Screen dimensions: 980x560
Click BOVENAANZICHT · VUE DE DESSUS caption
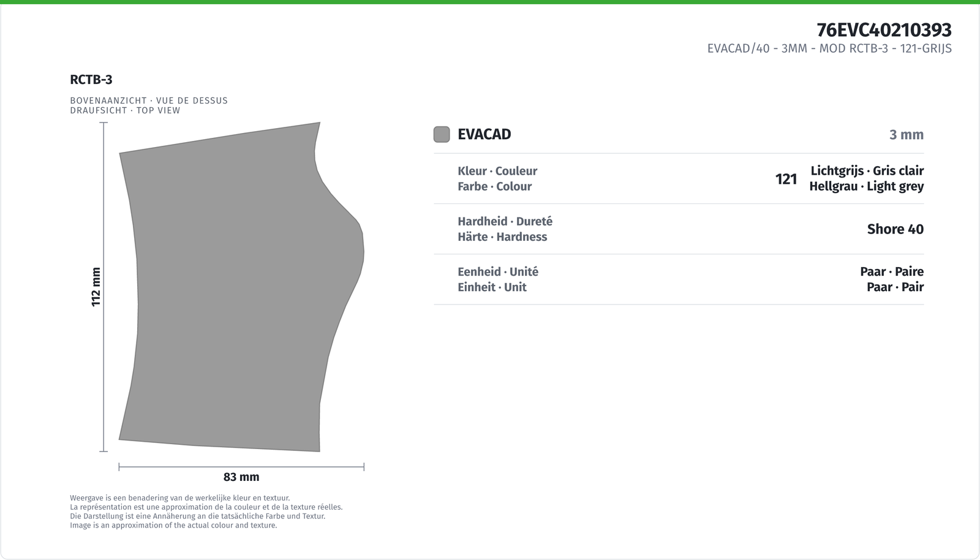pyautogui.click(x=149, y=100)
